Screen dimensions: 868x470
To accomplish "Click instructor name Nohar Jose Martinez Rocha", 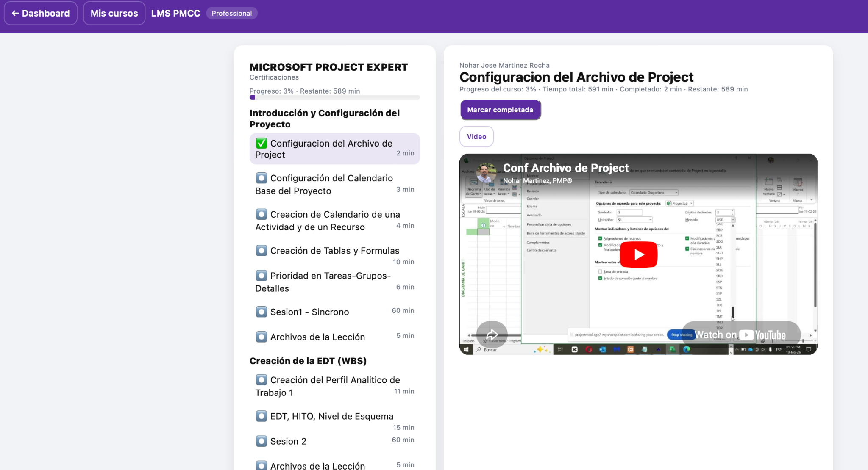I will tap(504, 65).
